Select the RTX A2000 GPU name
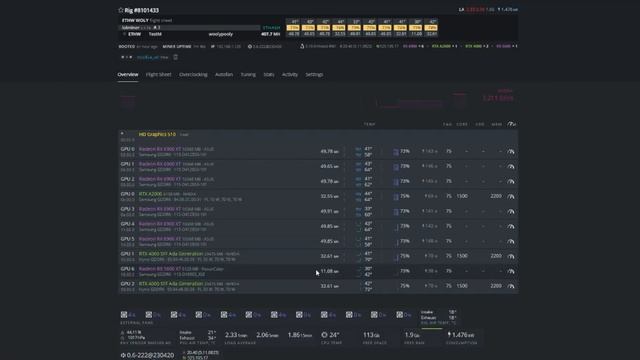This screenshot has width=640, height=360. (x=150, y=194)
